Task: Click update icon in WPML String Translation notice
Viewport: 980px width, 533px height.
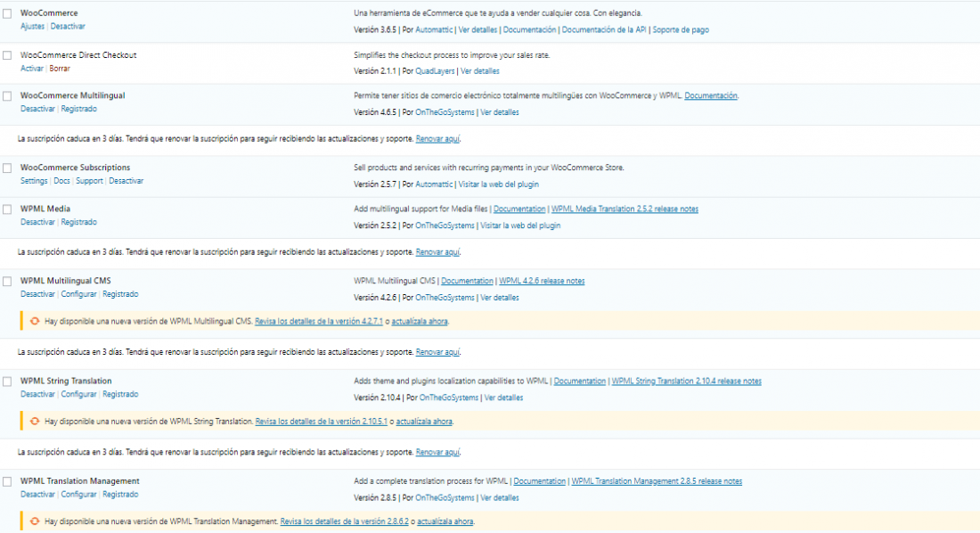Action: [x=35, y=421]
